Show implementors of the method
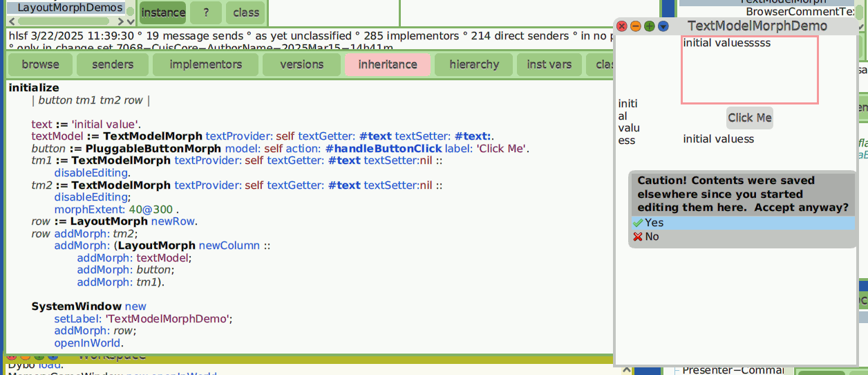Image resolution: width=868 pixels, height=375 pixels. 206,64
